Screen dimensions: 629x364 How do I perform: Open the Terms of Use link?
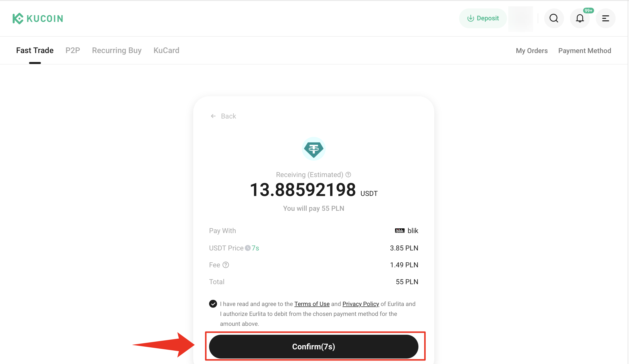coord(312,304)
